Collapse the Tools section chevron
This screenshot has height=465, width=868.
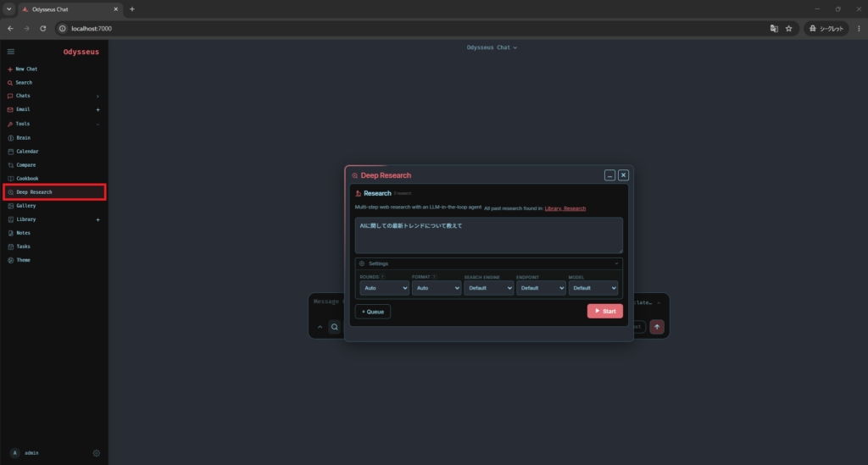(98, 125)
